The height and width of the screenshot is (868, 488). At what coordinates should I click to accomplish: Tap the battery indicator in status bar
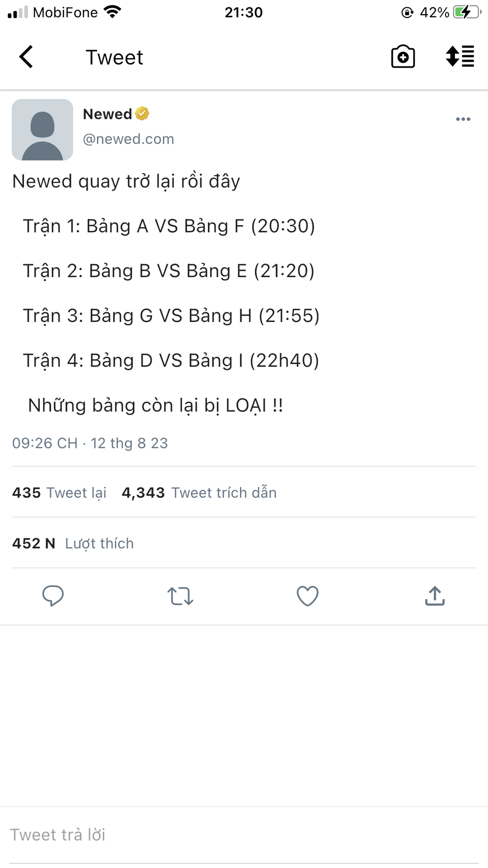pyautogui.click(x=466, y=12)
